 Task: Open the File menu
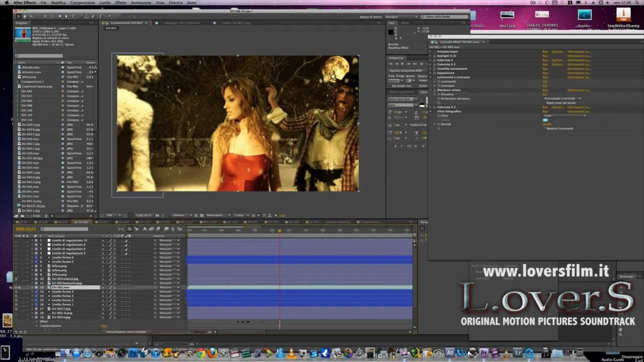(43, 3)
